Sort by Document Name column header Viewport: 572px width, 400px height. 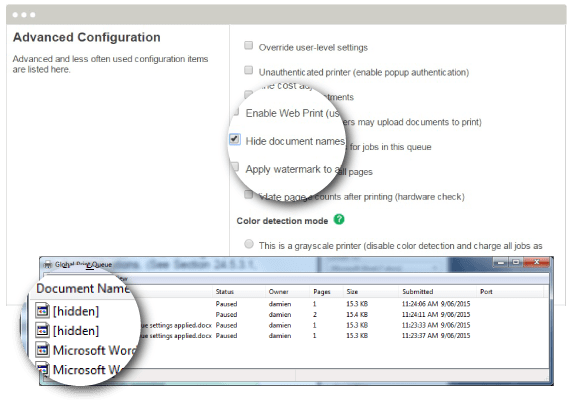pos(83,288)
